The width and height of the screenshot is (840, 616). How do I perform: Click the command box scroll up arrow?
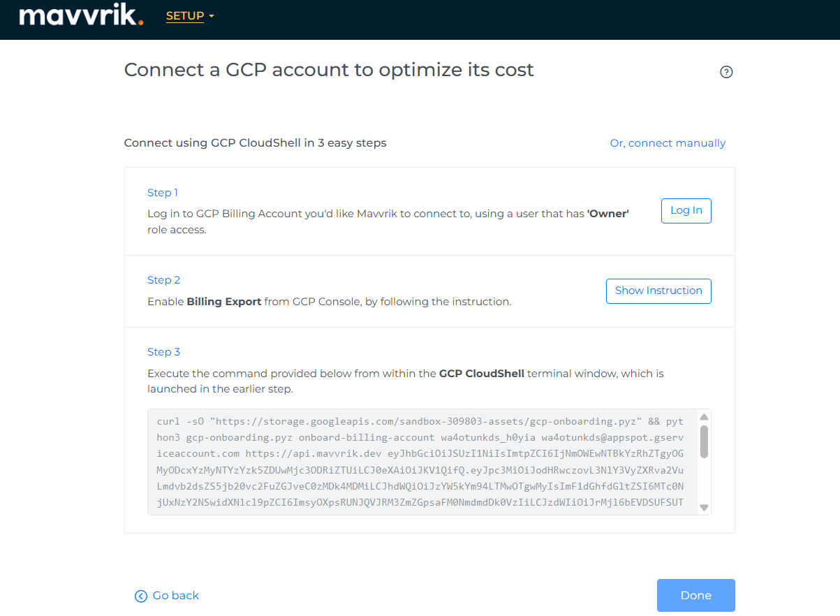coord(704,417)
